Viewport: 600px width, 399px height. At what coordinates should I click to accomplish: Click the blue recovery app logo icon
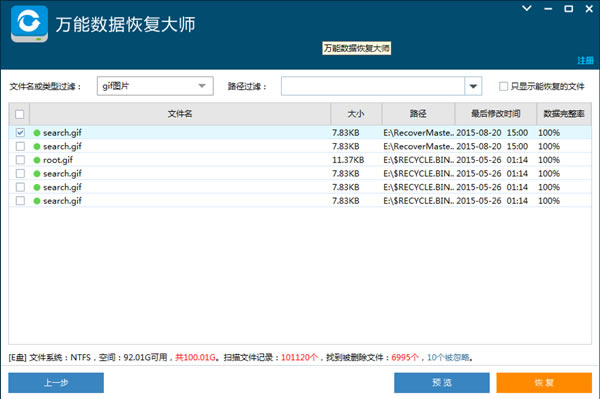(x=29, y=24)
